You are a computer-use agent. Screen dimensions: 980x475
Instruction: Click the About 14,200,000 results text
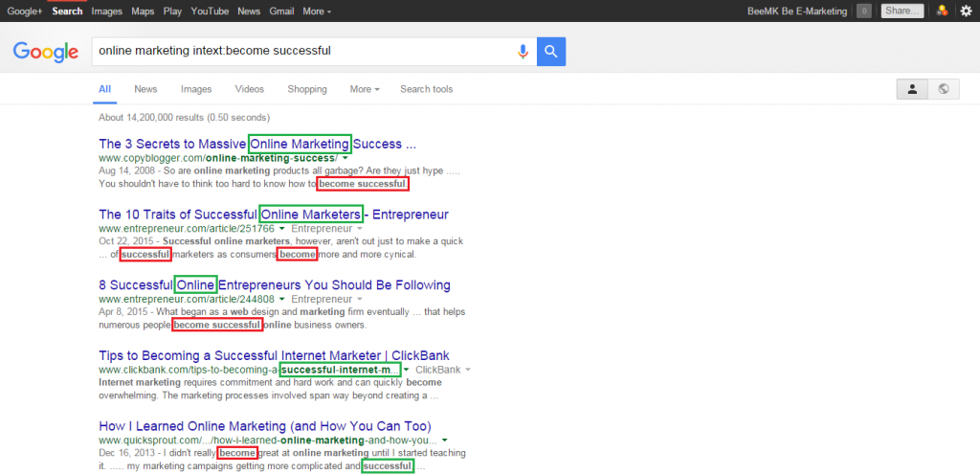pos(185,117)
